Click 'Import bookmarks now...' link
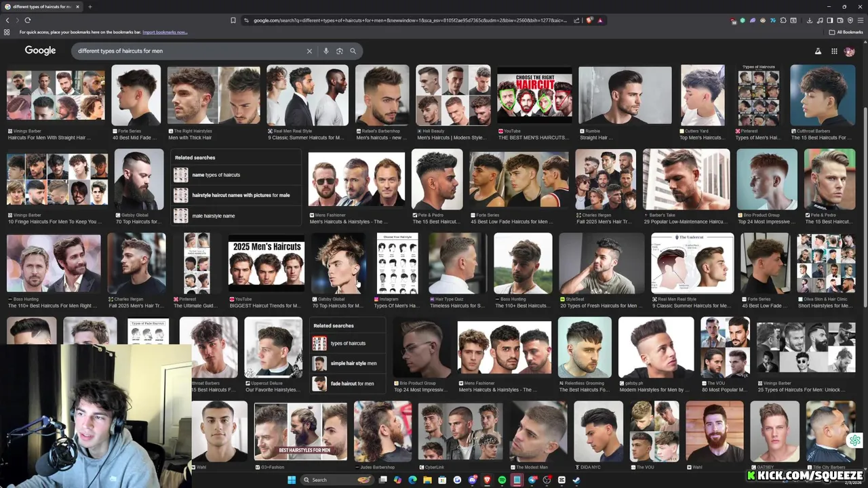 click(x=165, y=32)
